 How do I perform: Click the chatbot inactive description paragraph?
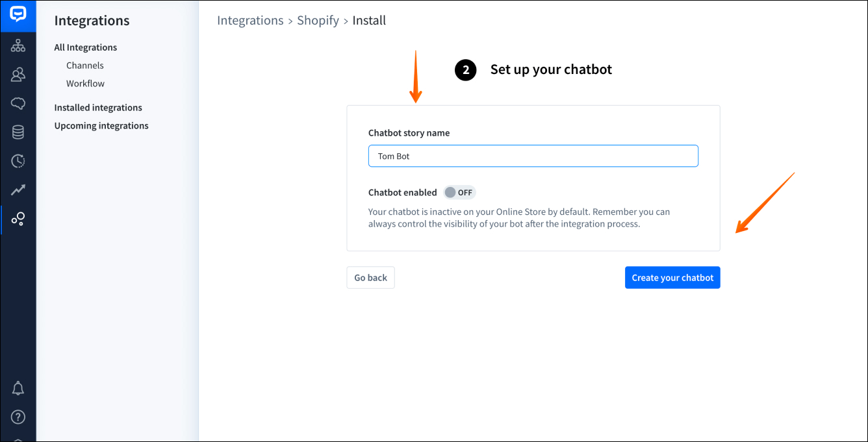[519, 218]
